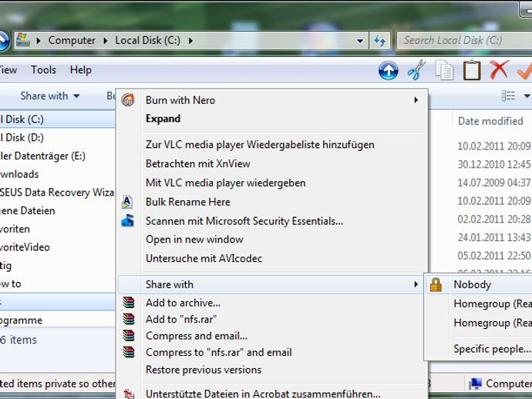Click the scissors Cut icon
The height and width of the screenshot is (399, 532).
point(416,70)
